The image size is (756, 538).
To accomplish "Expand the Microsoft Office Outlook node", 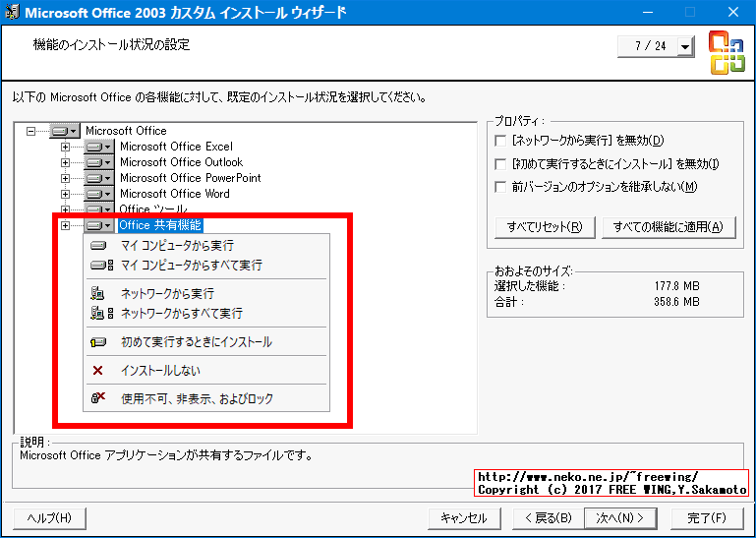I will point(65,162).
